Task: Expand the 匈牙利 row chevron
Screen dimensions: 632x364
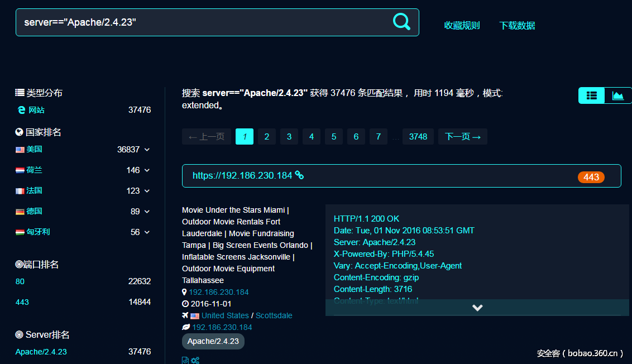Action: coord(147,232)
